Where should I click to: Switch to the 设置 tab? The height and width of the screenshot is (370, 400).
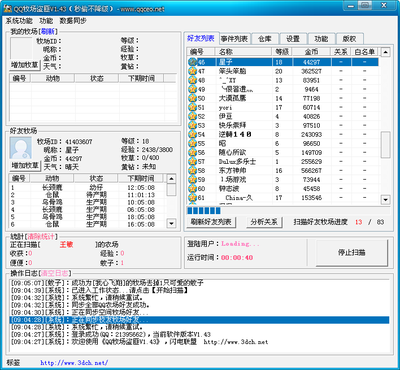293,39
